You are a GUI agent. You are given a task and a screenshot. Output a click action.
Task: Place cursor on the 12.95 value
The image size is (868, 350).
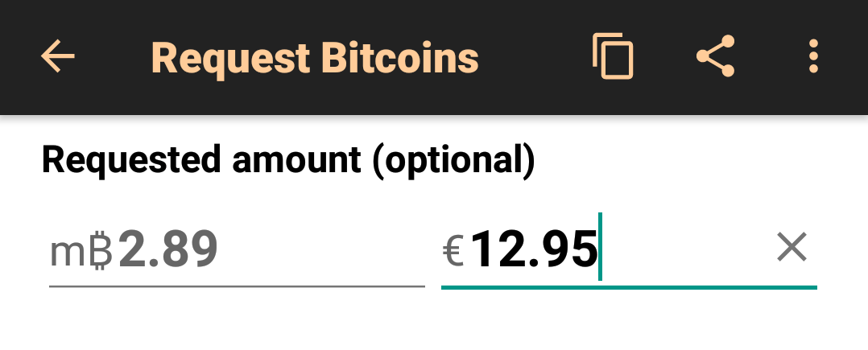click(x=534, y=249)
